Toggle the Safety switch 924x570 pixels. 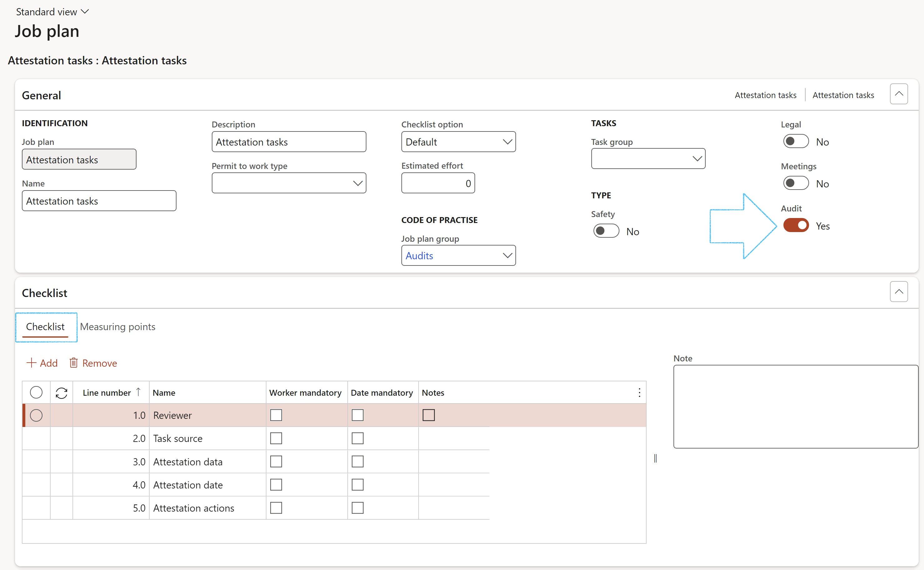pyautogui.click(x=606, y=231)
